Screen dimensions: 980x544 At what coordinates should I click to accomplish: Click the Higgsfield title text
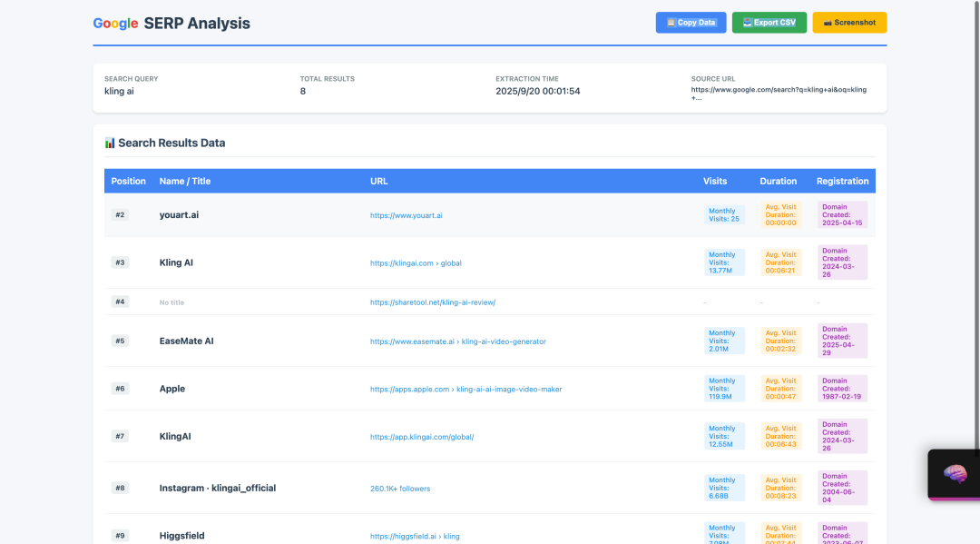tap(181, 536)
